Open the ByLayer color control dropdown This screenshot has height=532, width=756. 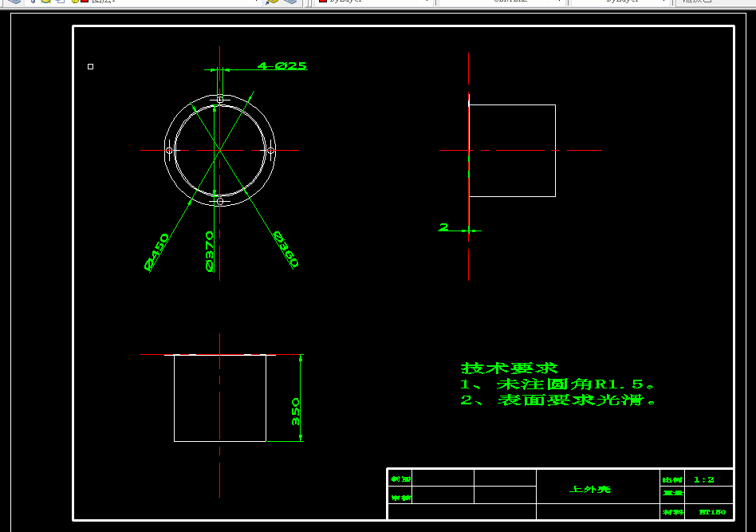coord(374,2)
